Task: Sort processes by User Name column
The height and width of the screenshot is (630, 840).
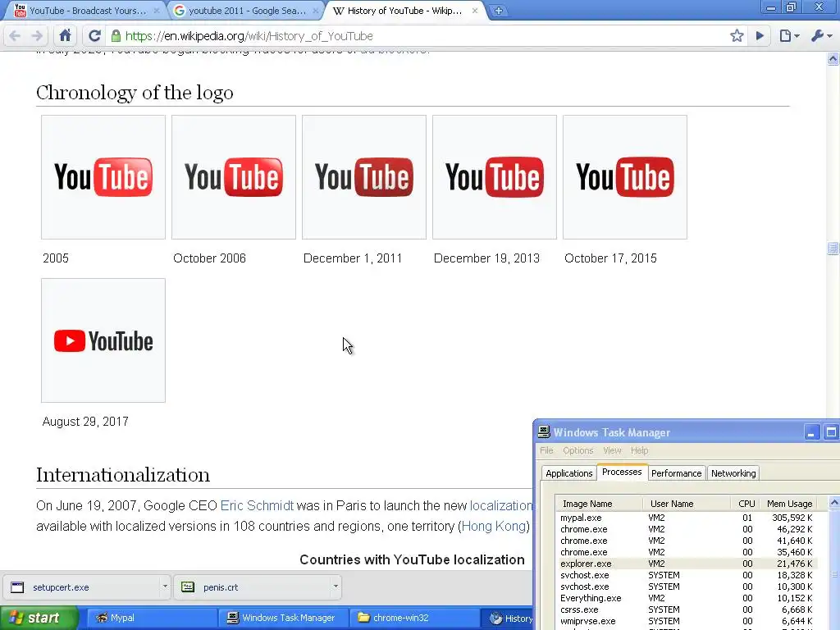Action: [x=687, y=504]
